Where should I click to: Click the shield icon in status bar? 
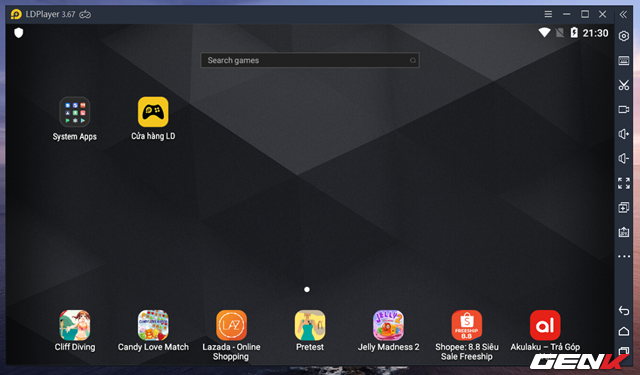tap(19, 33)
